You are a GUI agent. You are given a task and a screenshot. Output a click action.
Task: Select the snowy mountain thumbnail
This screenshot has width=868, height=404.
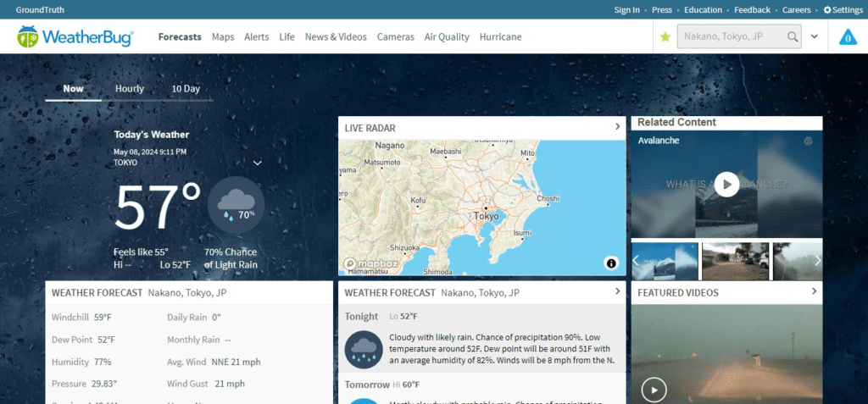[x=665, y=261]
